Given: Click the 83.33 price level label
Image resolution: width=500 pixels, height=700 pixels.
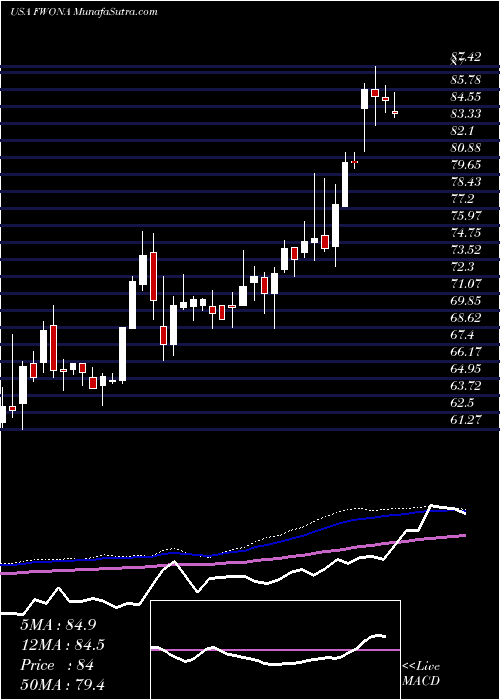Looking at the screenshot, I should click(466, 114).
